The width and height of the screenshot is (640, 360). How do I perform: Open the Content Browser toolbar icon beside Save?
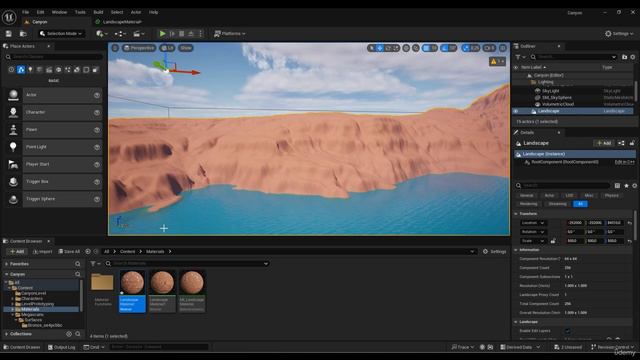[x=23, y=34]
